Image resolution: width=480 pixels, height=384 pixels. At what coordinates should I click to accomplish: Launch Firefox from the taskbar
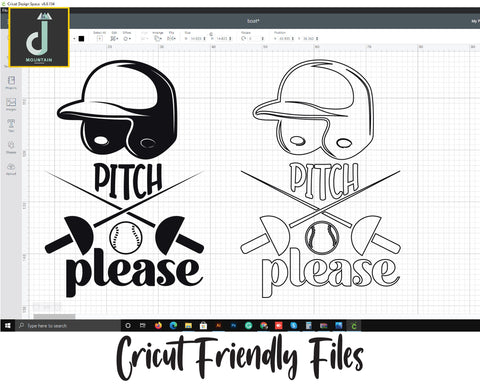[x=158, y=325]
